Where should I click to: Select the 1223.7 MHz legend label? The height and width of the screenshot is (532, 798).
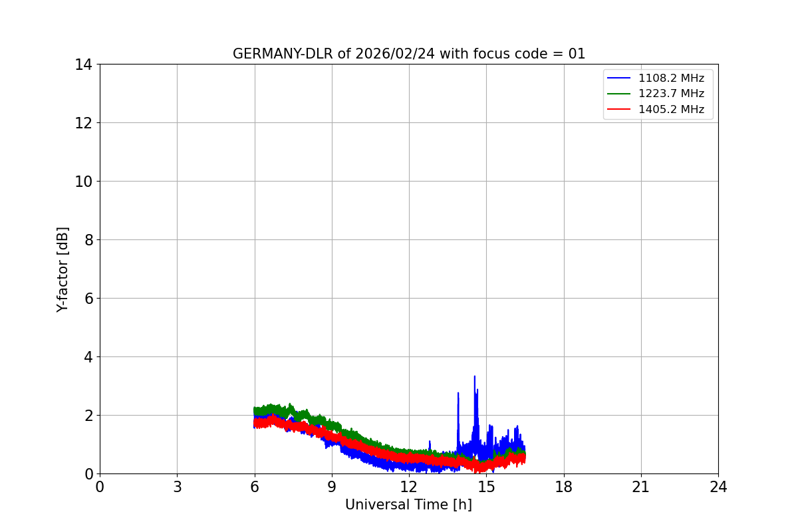click(x=671, y=94)
